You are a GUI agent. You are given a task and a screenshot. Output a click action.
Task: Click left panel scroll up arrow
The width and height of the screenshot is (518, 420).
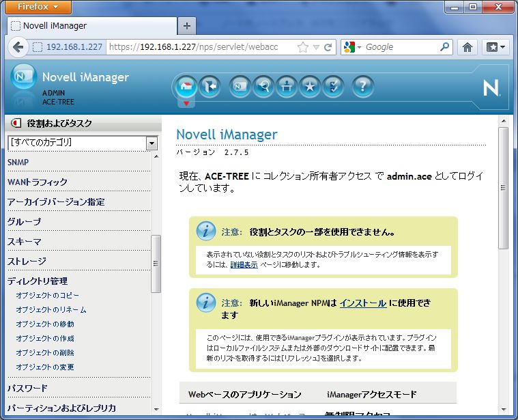[156, 156]
